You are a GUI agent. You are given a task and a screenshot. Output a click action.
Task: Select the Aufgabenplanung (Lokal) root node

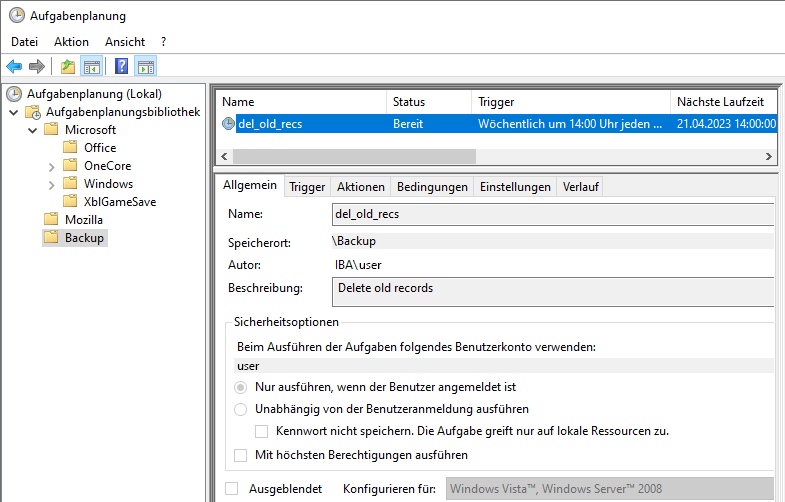point(94,94)
